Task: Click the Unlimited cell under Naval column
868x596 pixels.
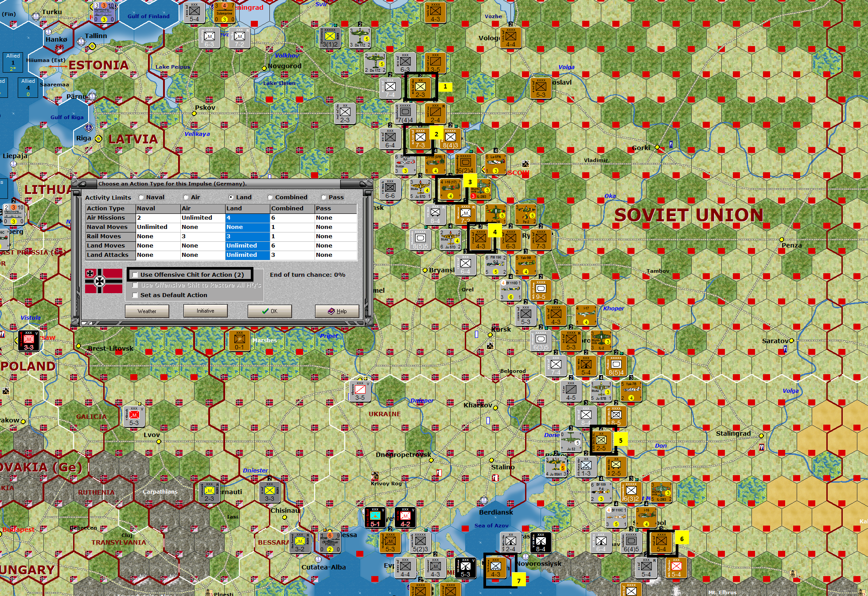Action: coord(158,227)
